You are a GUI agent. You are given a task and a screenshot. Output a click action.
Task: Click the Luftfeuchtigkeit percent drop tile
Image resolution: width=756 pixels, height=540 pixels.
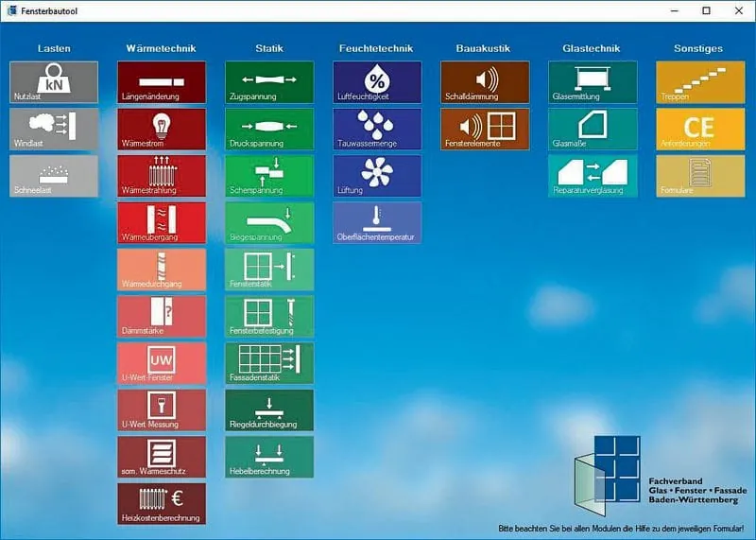[377, 82]
